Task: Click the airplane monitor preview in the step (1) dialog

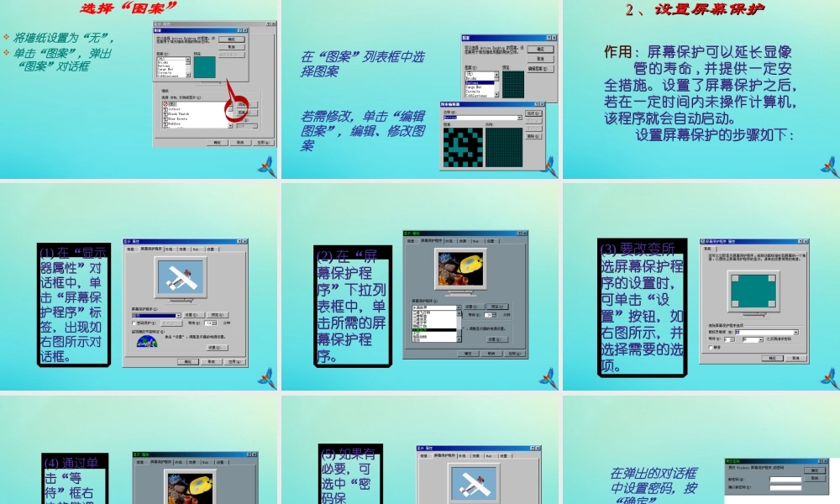Action: coord(181,277)
